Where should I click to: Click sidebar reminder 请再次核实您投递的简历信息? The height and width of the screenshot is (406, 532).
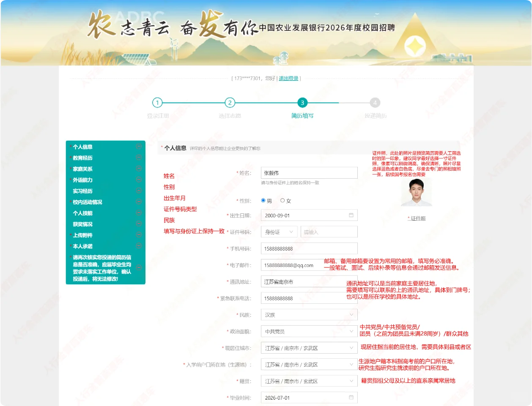(x=102, y=268)
